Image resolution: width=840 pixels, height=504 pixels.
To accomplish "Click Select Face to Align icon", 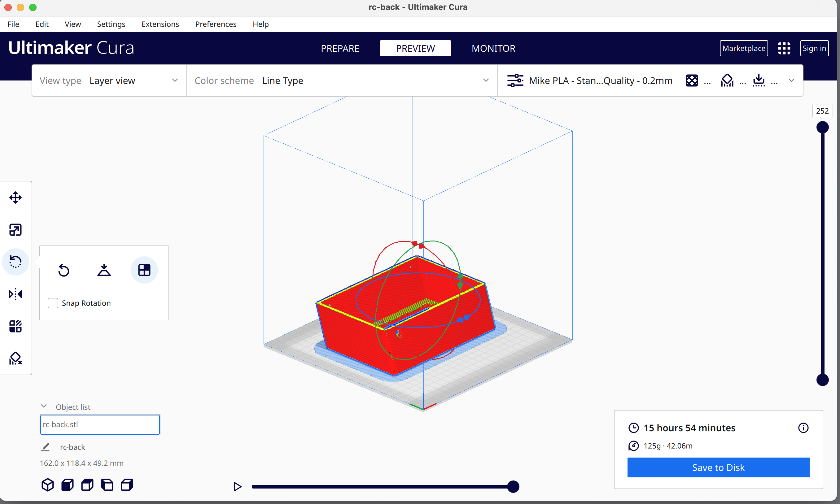I will click(144, 270).
